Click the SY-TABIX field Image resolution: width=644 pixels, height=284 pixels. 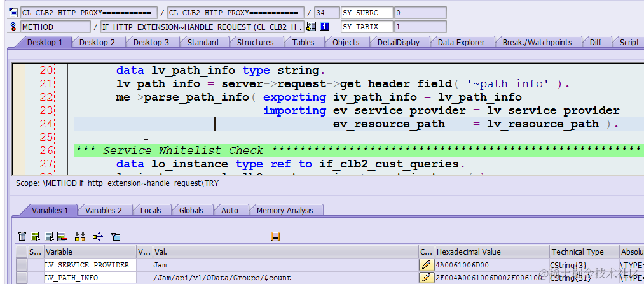[366, 27]
